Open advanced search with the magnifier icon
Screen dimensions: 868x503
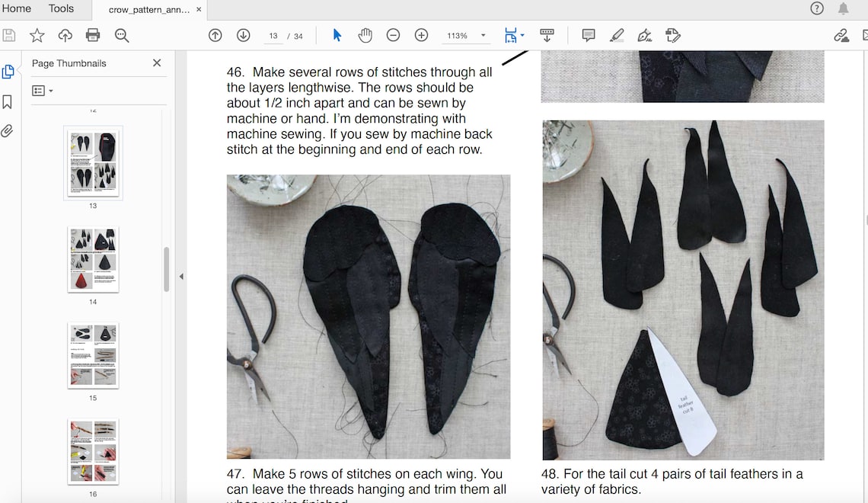122,35
